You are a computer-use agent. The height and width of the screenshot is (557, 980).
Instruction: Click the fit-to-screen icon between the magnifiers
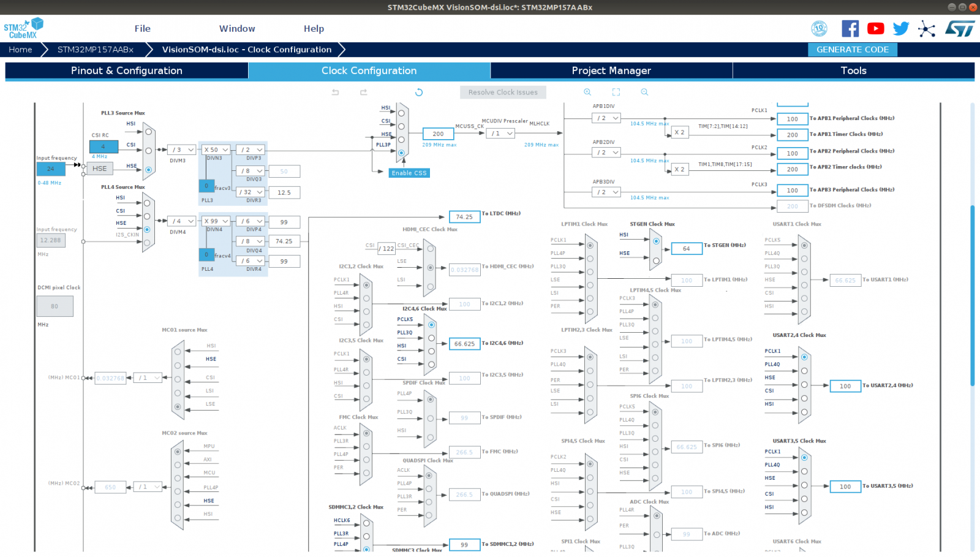coord(616,92)
